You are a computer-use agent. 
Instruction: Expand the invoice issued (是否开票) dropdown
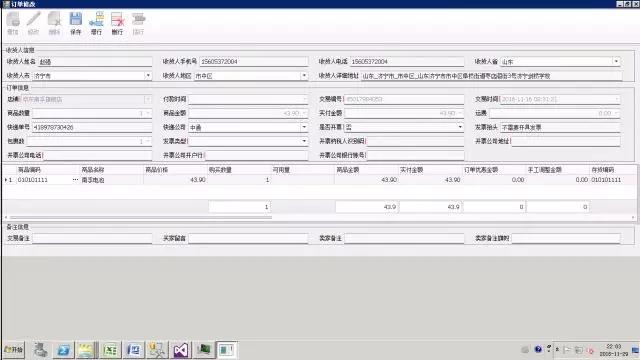coord(460,127)
